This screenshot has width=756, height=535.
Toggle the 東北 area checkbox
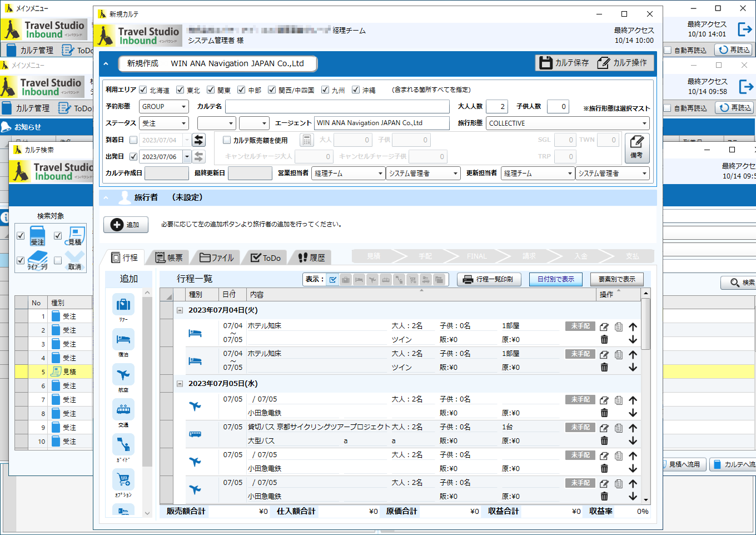pyautogui.click(x=180, y=90)
